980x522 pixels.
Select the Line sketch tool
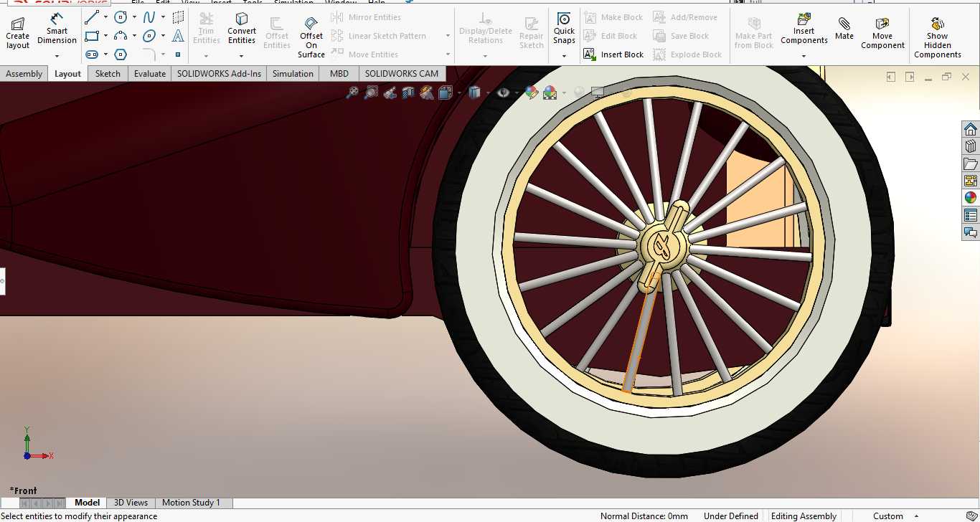pyautogui.click(x=92, y=17)
